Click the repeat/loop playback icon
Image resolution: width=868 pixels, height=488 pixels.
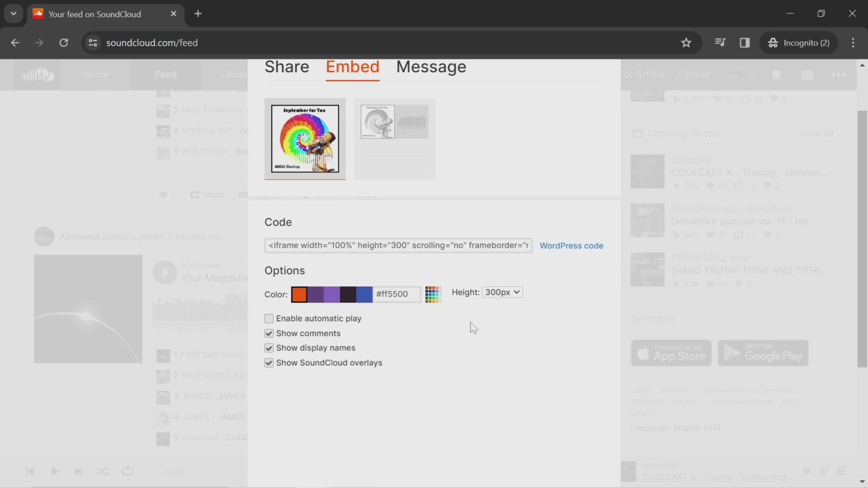coord(127,471)
